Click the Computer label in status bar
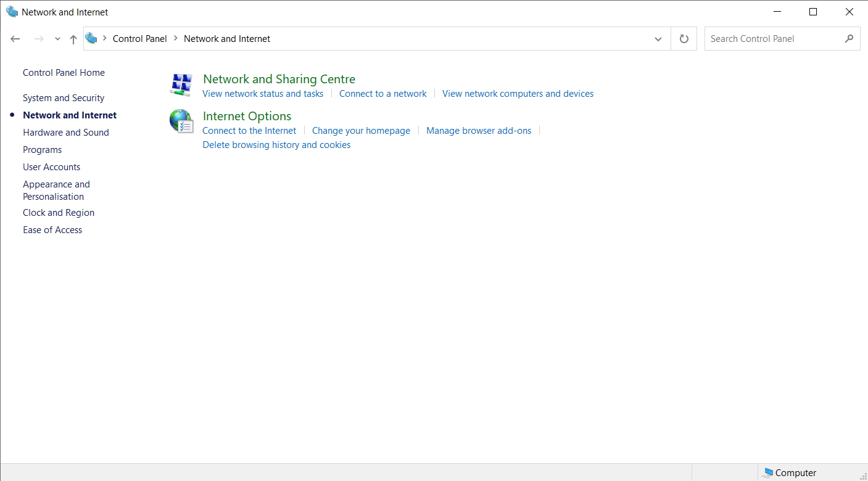Screen dimensions: 868x481 (796, 473)
